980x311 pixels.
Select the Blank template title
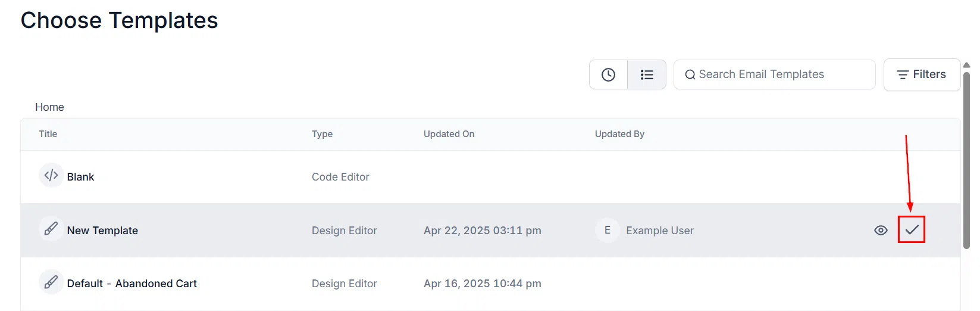(80, 177)
